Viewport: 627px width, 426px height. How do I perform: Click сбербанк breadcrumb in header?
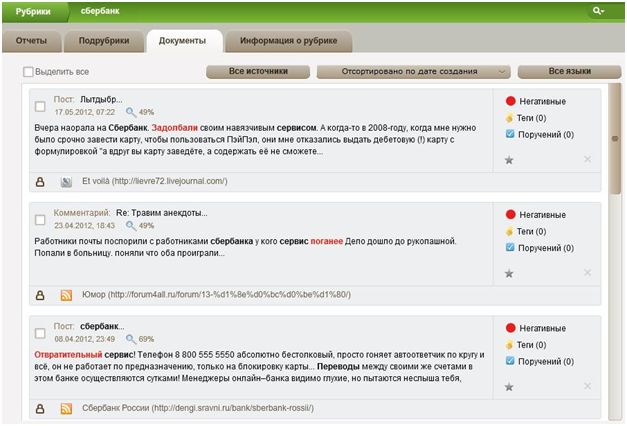(x=100, y=11)
